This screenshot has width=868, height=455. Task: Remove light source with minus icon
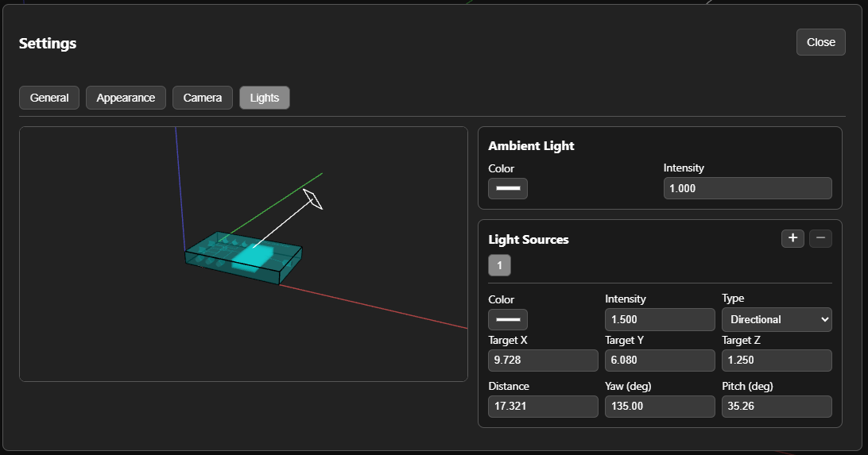click(x=820, y=238)
